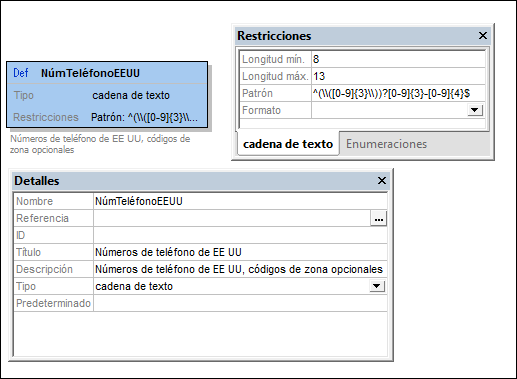Screen dimensions: 517x379
Task: Edit the Longitud máx. value 13
Action: tap(398, 76)
